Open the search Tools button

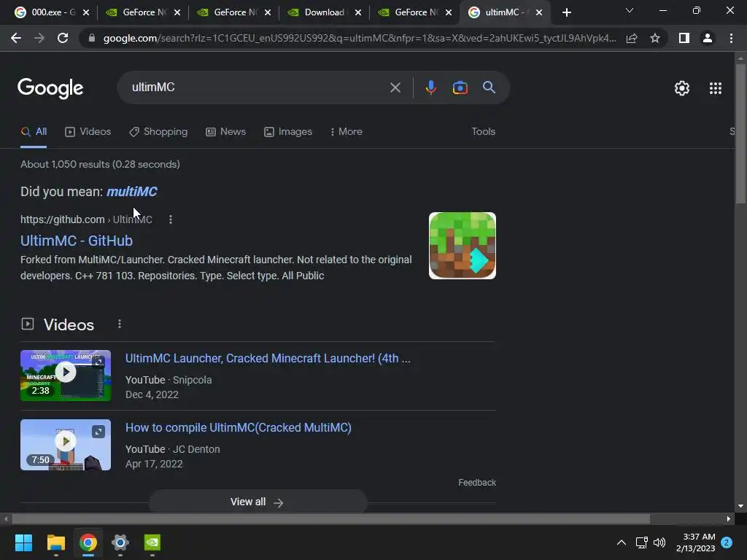click(x=483, y=131)
